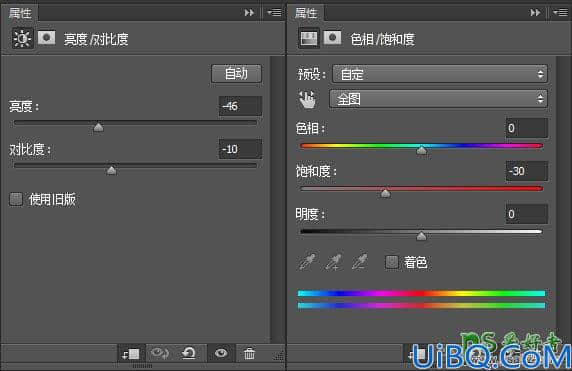The height and width of the screenshot is (371, 572).
Task: Clip adjustment to layer in left panel
Action: coord(131,353)
